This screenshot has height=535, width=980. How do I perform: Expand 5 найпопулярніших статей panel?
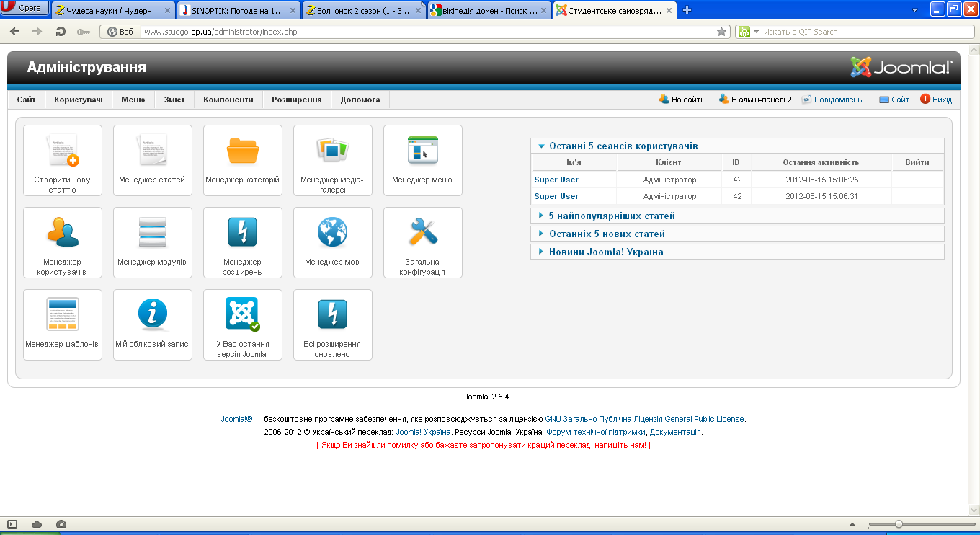[737, 216]
